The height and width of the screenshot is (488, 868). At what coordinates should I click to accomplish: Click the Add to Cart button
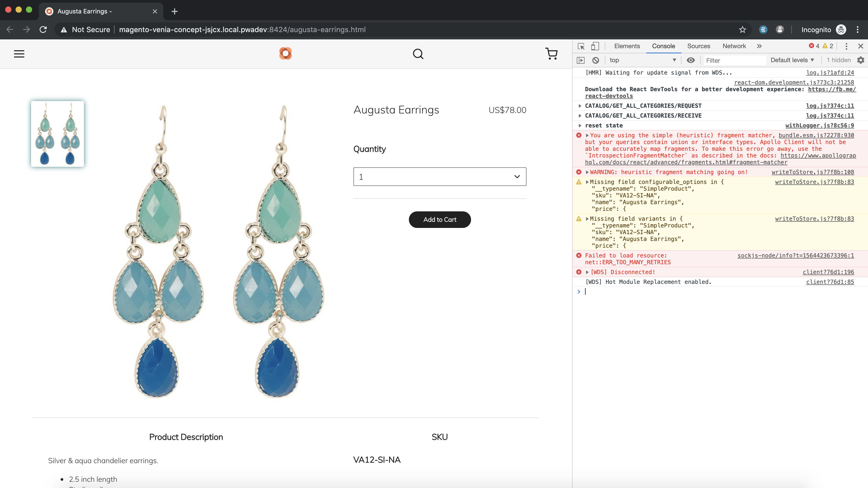click(x=439, y=219)
